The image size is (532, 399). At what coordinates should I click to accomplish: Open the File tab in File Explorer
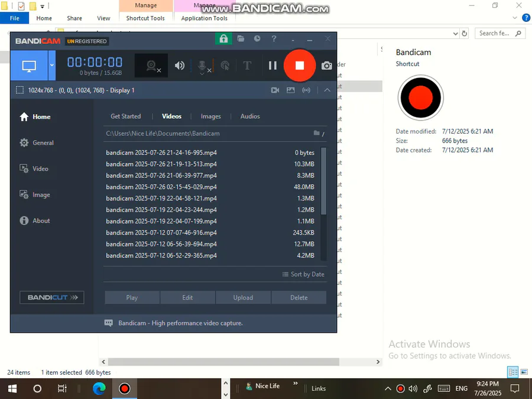15,18
